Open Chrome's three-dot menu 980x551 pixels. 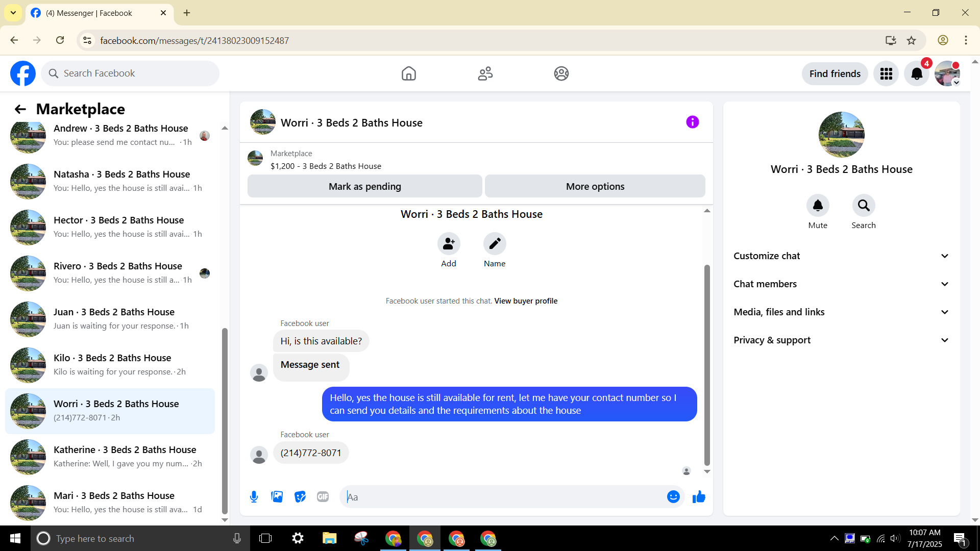click(966, 40)
